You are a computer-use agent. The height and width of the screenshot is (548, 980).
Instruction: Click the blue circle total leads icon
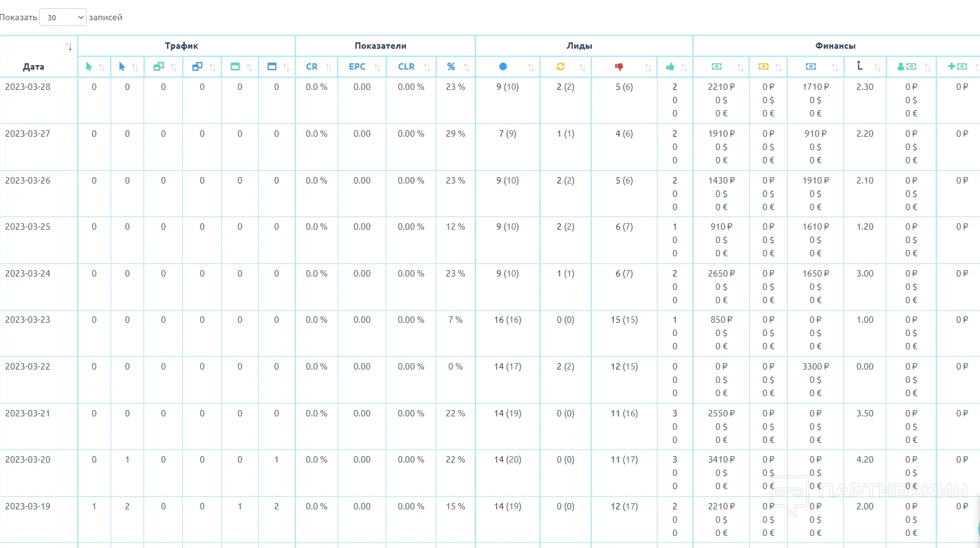click(x=503, y=66)
